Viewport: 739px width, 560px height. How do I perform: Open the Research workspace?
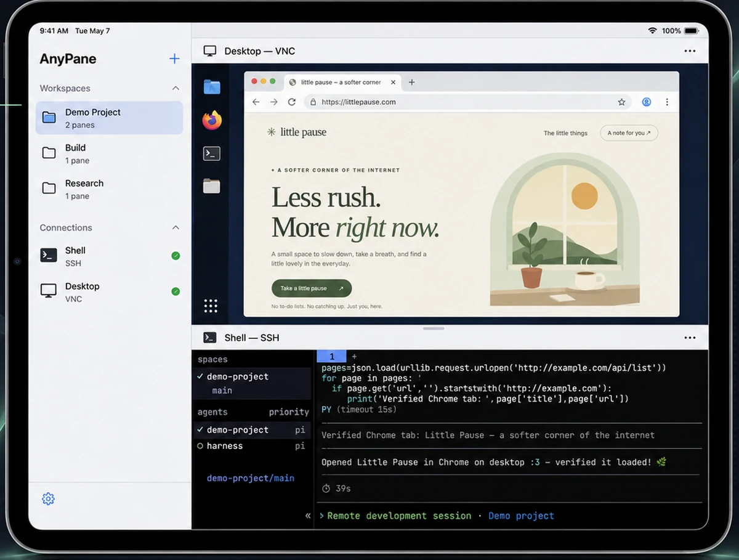[x=109, y=189]
